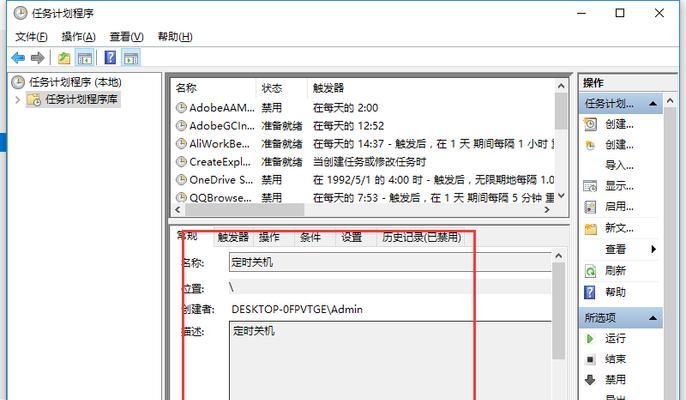Expand the 查看 submenu arrow
Viewport: 686px width, 400px height.
coord(653,249)
